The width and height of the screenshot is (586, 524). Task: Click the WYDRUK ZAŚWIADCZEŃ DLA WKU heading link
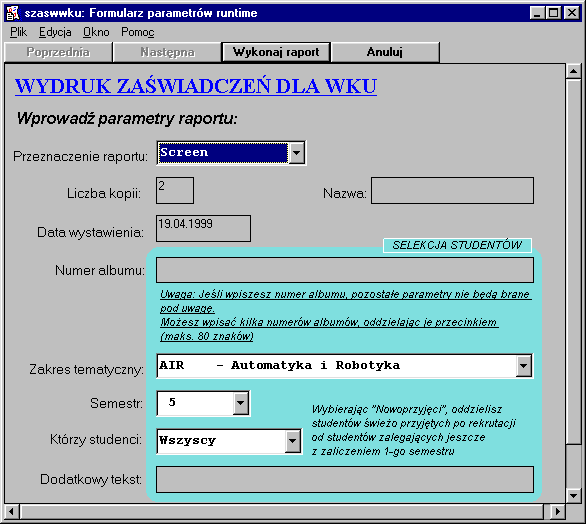pyautogui.click(x=196, y=86)
